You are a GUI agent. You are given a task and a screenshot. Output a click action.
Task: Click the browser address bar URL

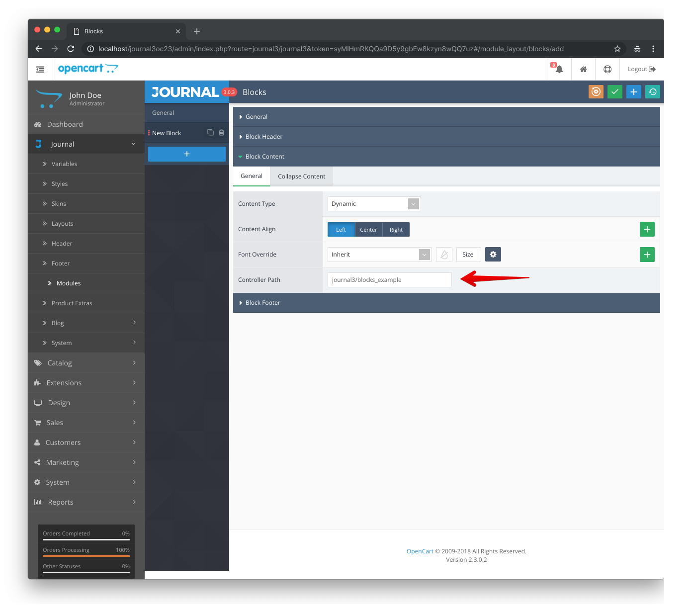coord(331,49)
